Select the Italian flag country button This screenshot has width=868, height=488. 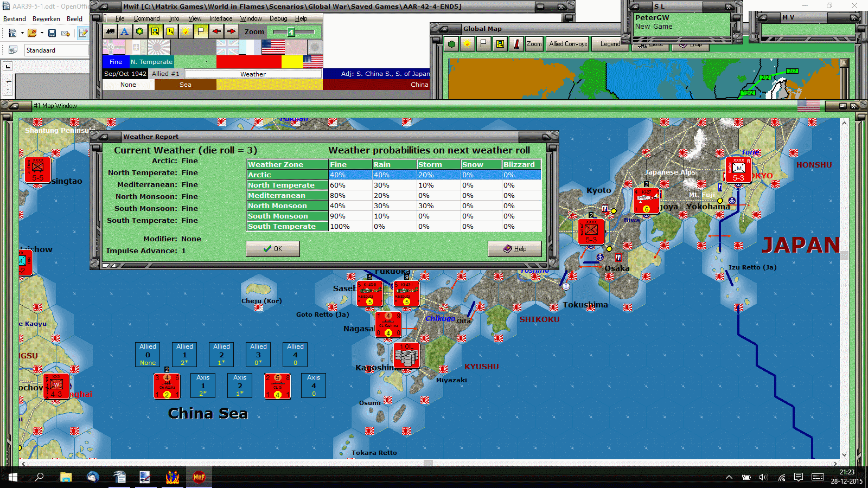(x=136, y=47)
